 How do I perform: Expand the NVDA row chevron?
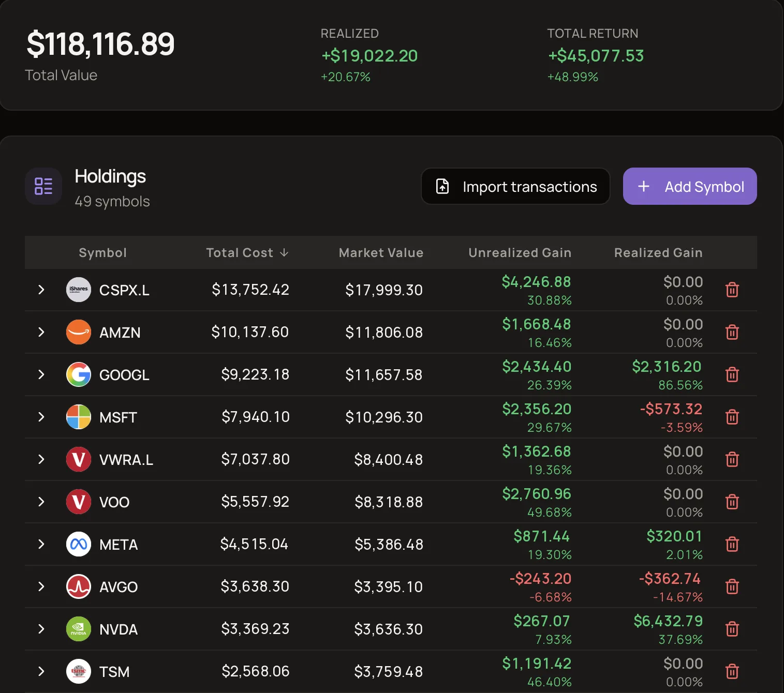coord(41,629)
